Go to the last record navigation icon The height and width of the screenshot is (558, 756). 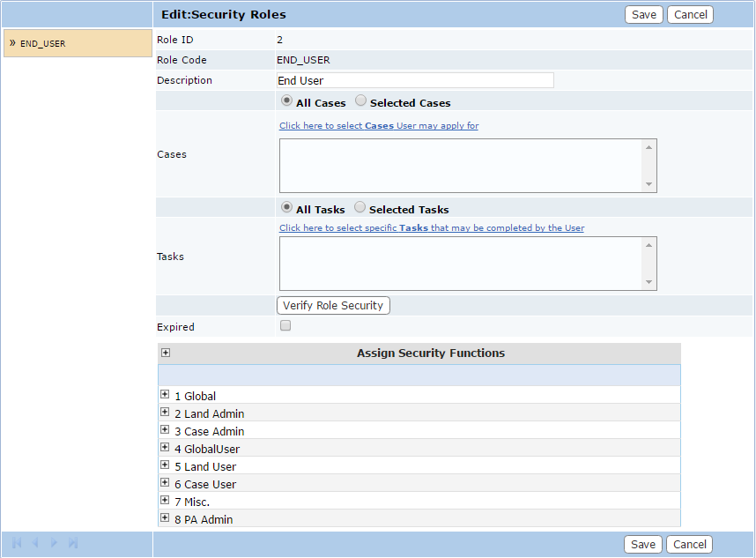73,543
